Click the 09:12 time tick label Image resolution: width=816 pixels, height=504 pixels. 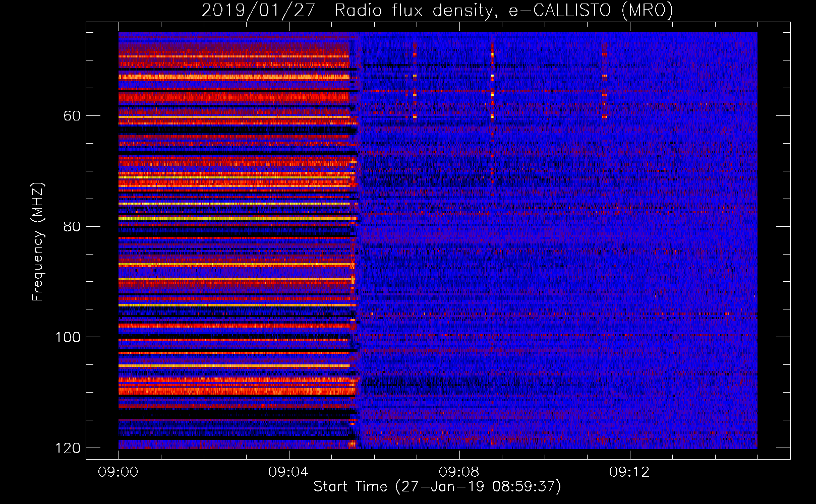pyautogui.click(x=629, y=472)
